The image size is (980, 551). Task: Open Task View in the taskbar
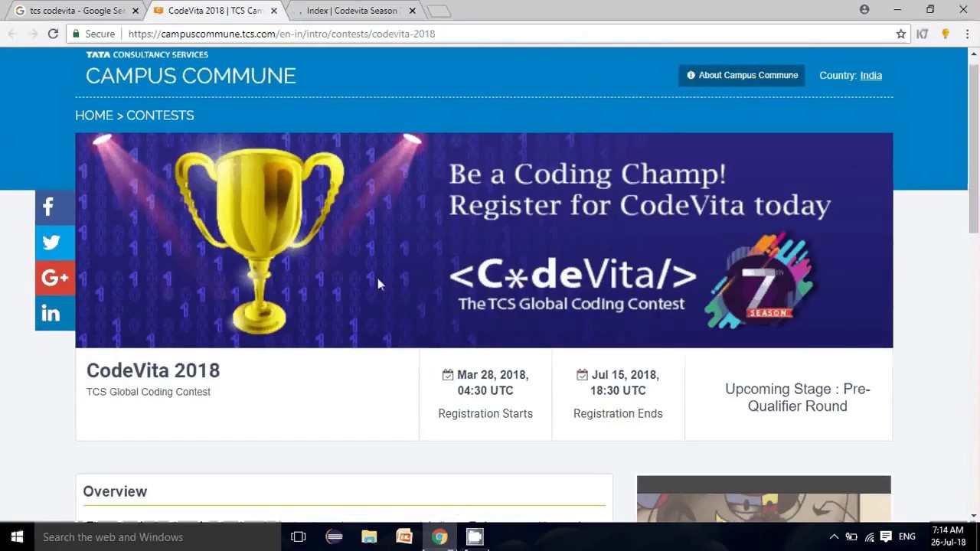[x=299, y=536]
